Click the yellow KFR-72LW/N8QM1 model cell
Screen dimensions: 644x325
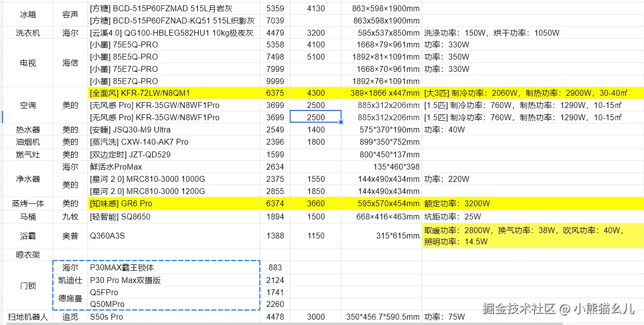pos(173,93)
